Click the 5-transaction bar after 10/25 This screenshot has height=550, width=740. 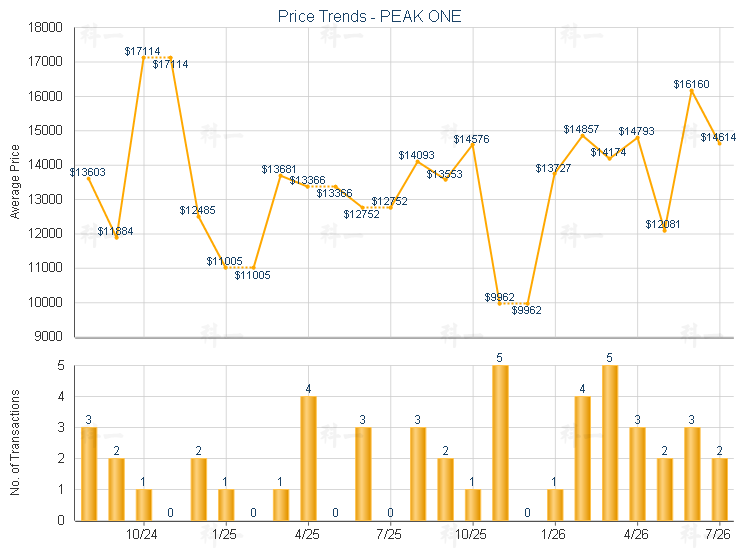pos(500,443)
